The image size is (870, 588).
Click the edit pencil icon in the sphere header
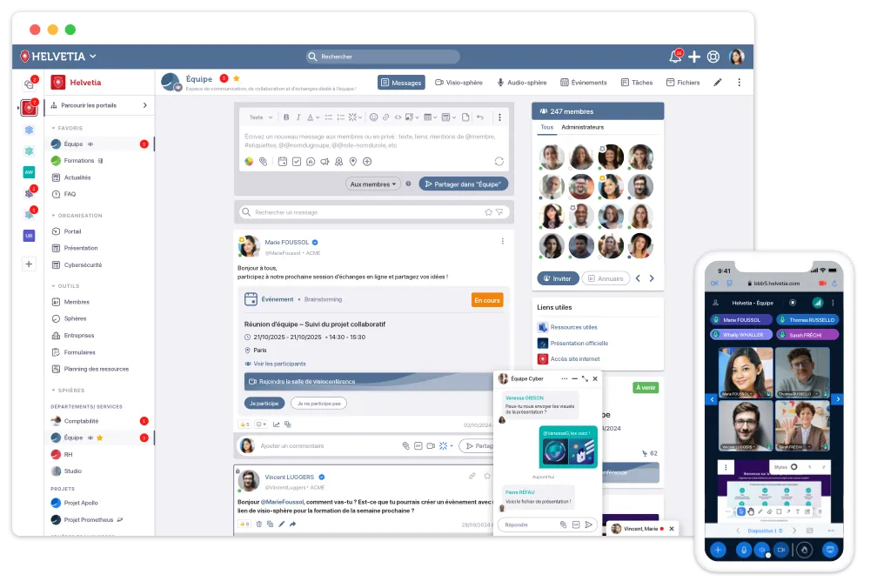(x=718, y=83)
